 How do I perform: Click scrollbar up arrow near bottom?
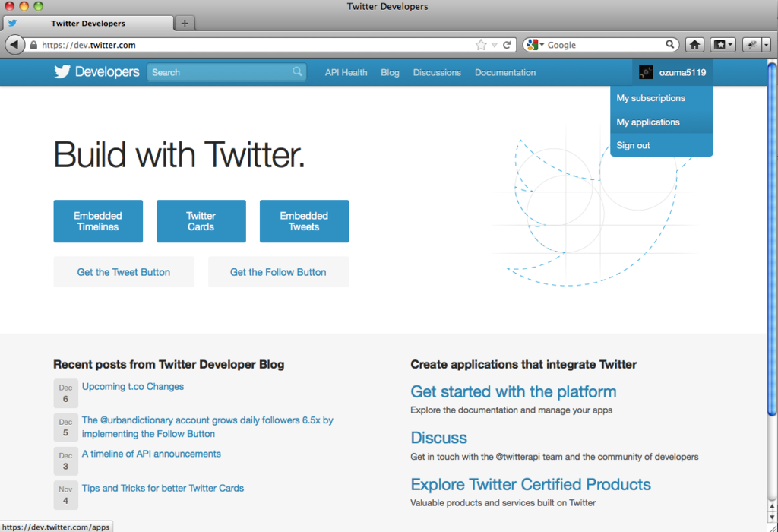772,506
